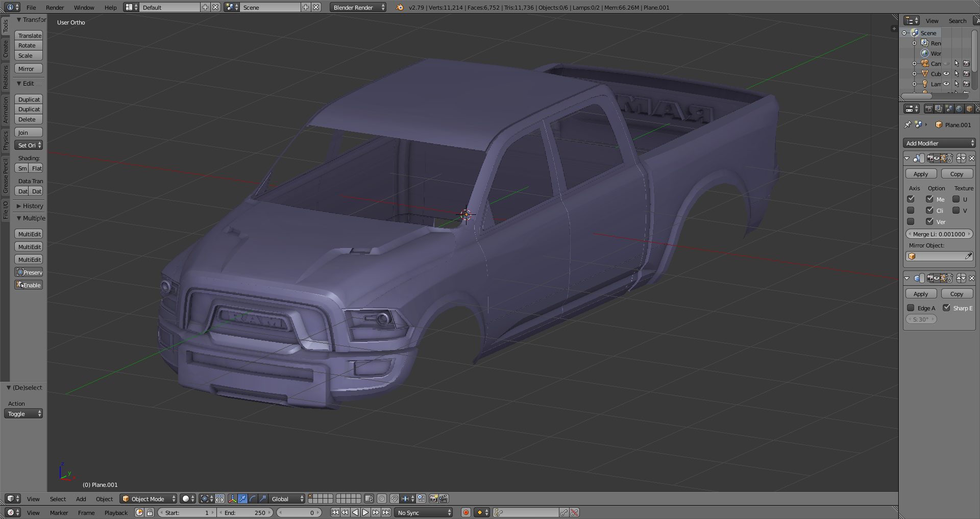
Task: Enable the Edge Angle checkbox
Action: point(911,308)
